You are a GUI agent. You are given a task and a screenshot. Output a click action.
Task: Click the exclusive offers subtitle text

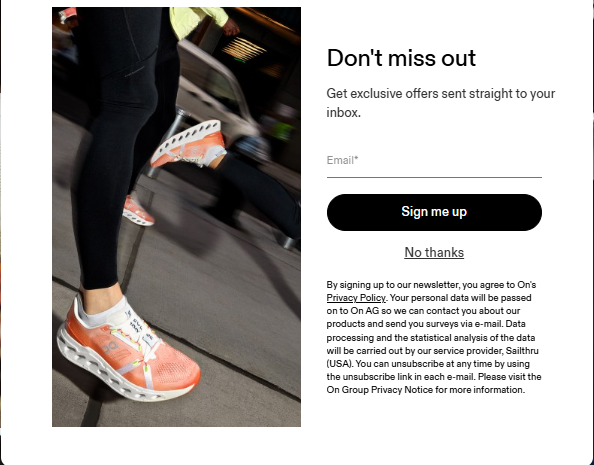click(441, 103)
